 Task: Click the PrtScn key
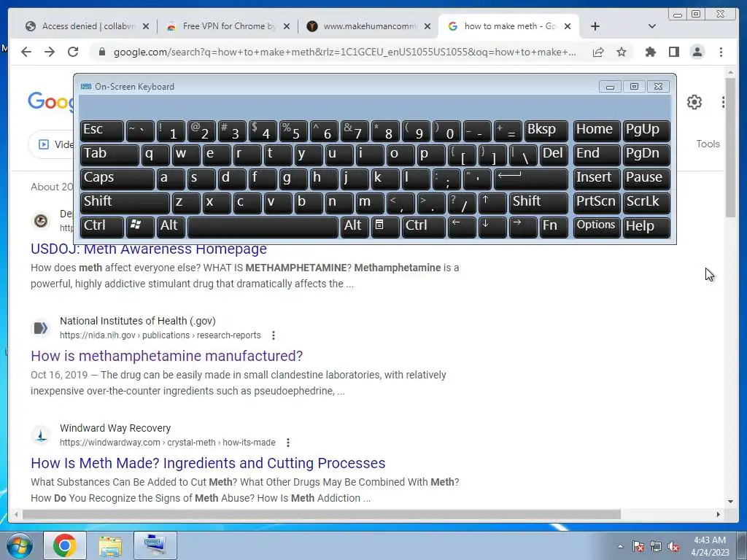pyautogui.click(x=596, y=203)
